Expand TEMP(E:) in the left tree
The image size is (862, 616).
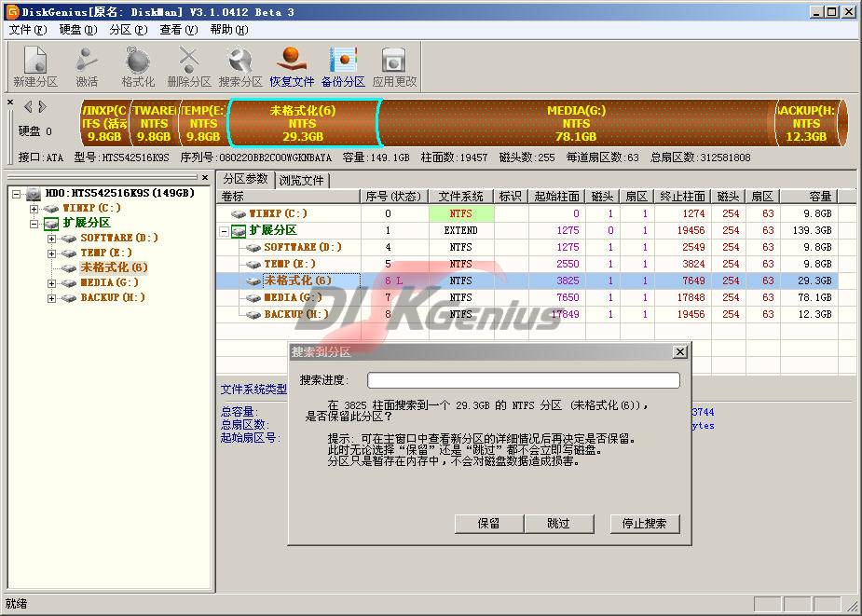[51, 253]
